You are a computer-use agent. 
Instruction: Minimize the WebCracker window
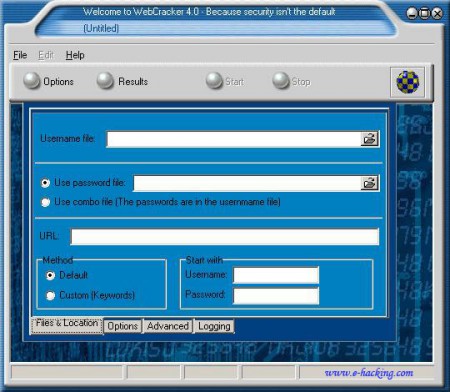pyautogui.click(x=412, y=14)
